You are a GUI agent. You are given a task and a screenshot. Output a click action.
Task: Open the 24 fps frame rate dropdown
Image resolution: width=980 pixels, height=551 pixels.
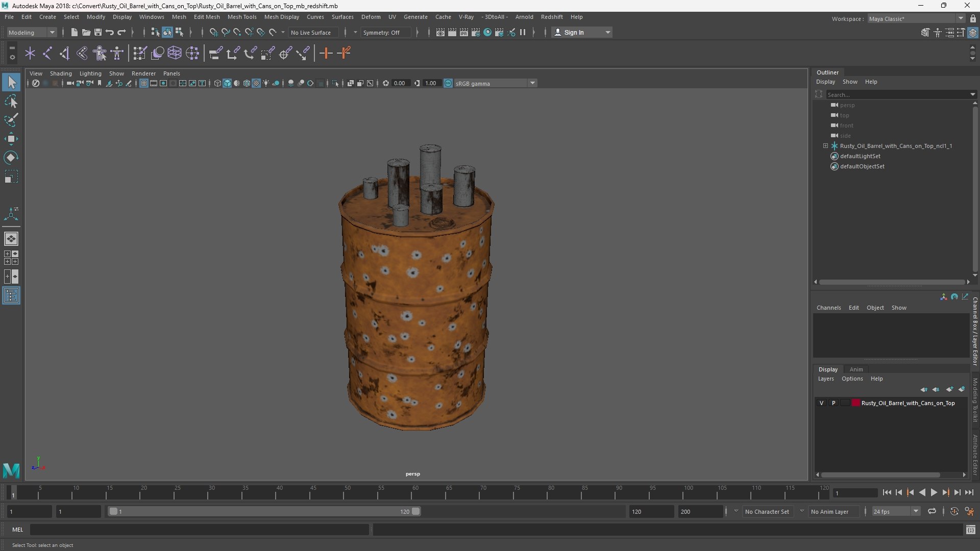896,511
